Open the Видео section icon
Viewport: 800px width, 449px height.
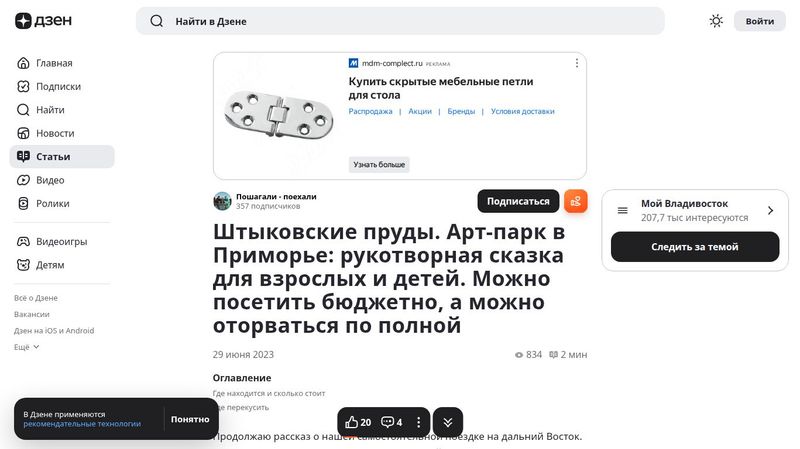pyautogui.click(x=23, y=180)
